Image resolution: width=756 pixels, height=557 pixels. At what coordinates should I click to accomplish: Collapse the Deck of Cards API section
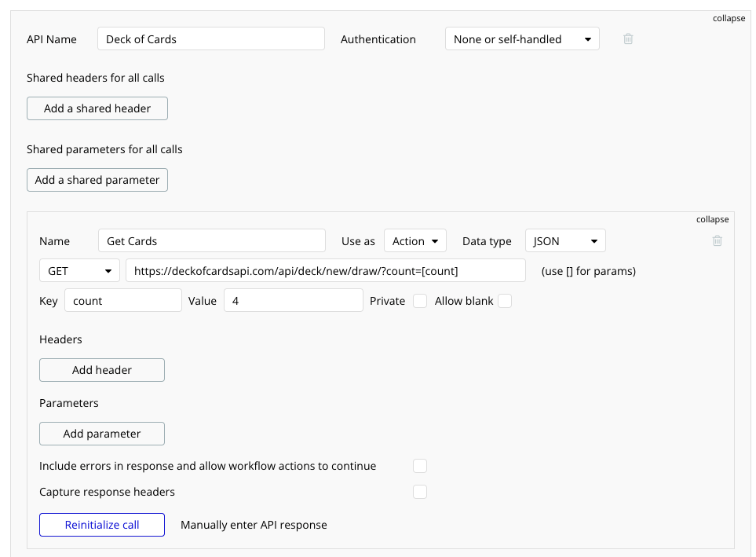[x=729, y=18]
